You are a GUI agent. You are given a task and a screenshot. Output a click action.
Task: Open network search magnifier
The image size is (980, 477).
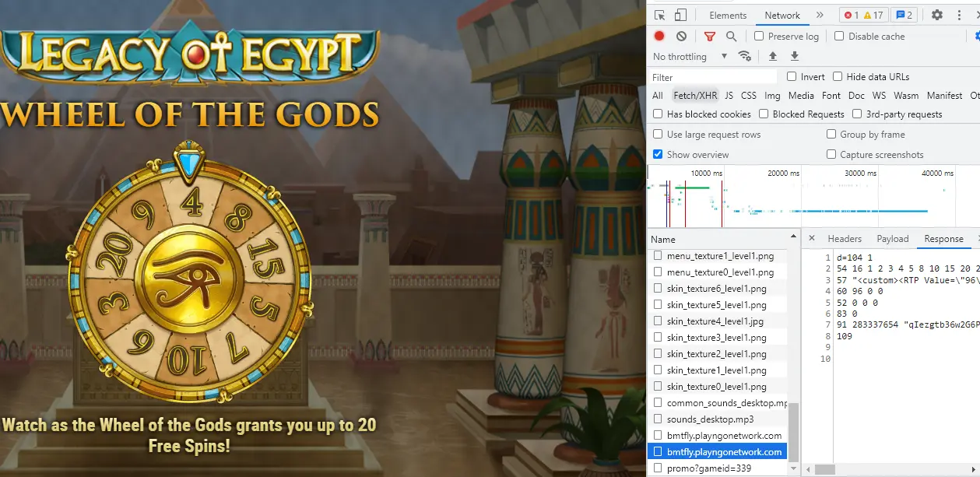coord(731,36)
